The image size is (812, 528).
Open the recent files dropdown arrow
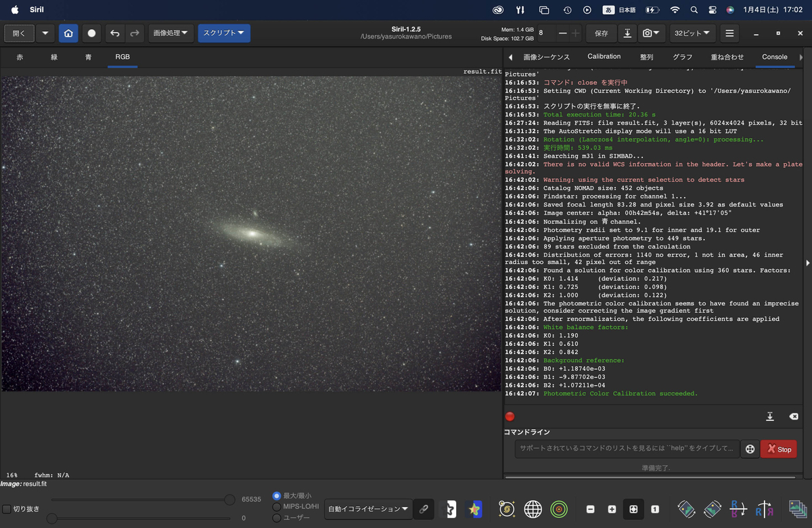point(45,32)
